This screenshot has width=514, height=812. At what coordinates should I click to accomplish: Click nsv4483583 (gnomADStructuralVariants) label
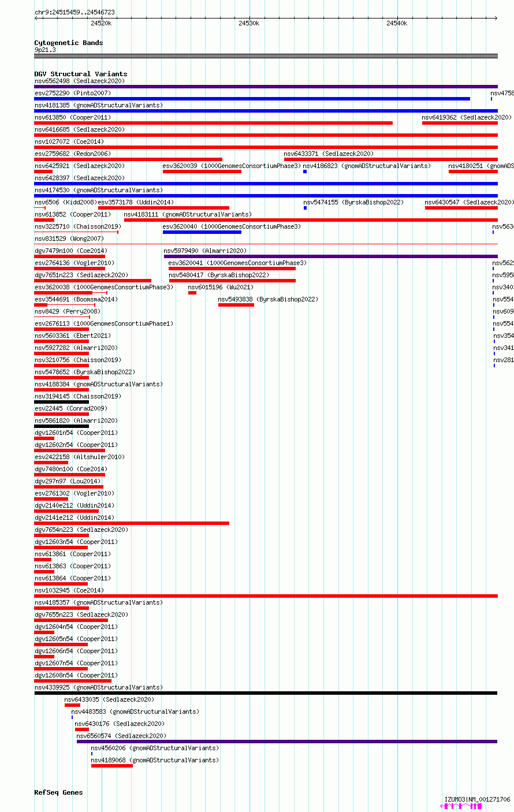coord(135,712)
